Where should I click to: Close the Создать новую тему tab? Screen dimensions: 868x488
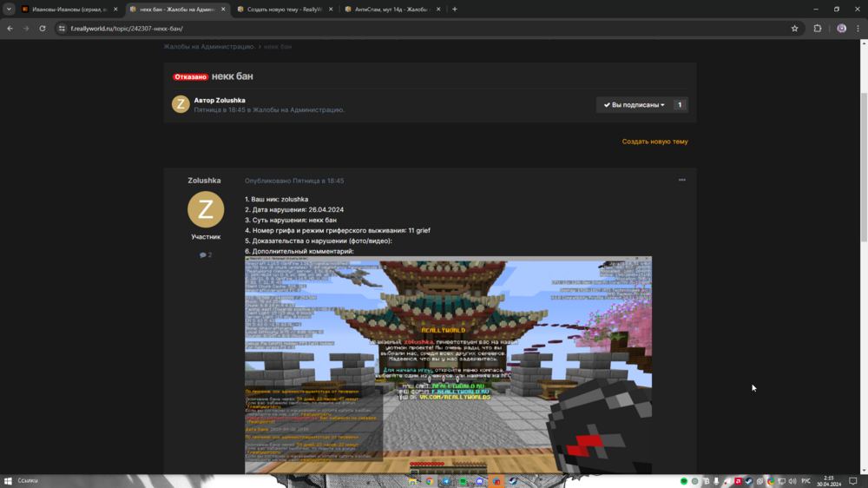pyautogui.click(x=331, y=10)
